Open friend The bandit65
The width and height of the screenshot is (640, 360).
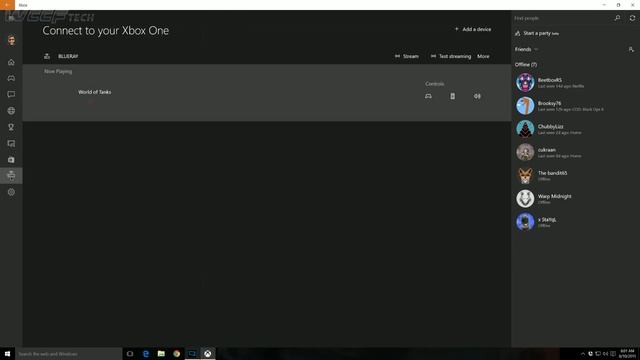coord(576,176)
